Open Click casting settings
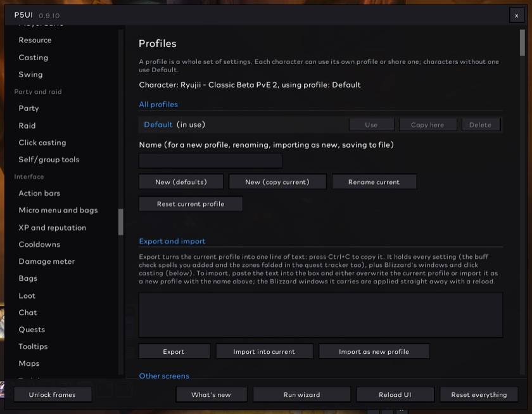Viewport: 532px width, 414px height. point(42,143)
